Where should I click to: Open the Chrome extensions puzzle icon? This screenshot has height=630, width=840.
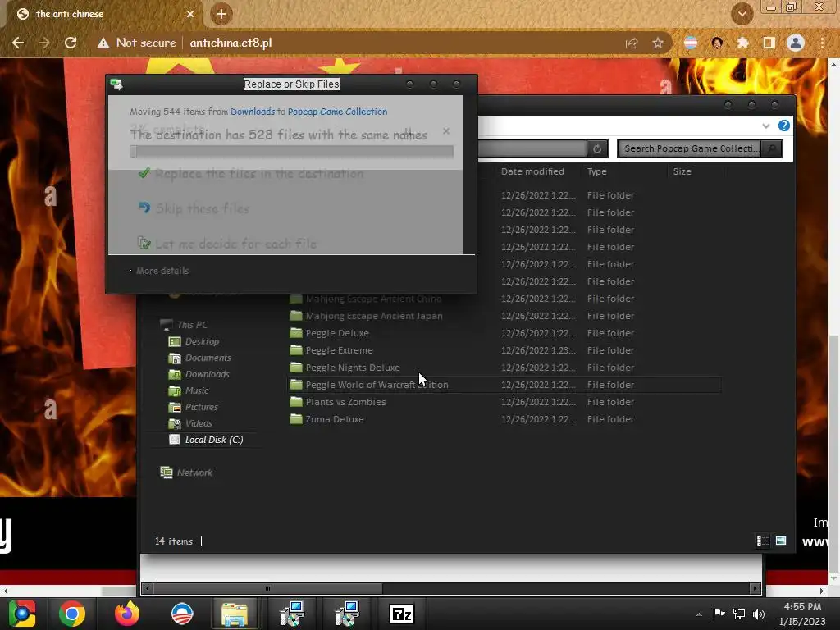pyautogui.click(x=742, y=43)
